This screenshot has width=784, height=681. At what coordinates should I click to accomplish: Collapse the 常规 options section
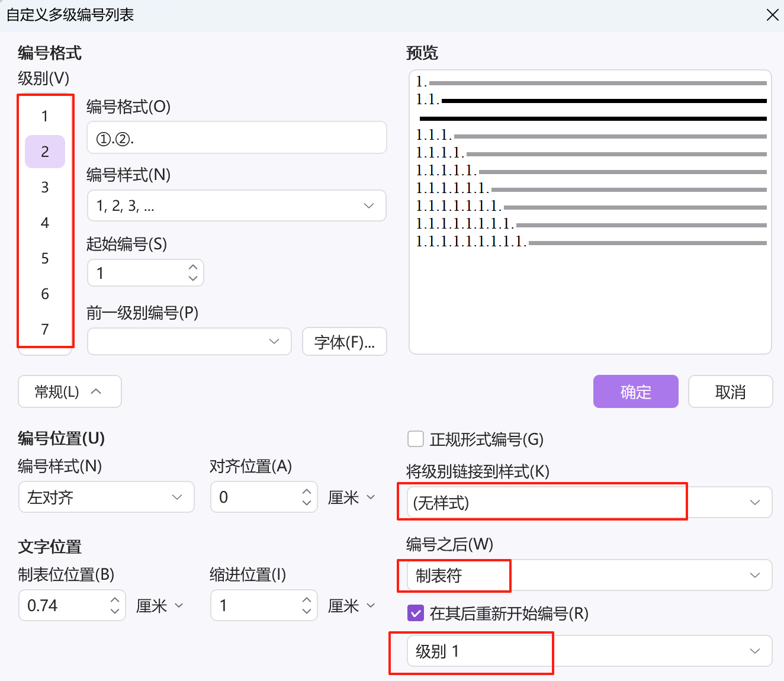point(69,391)
